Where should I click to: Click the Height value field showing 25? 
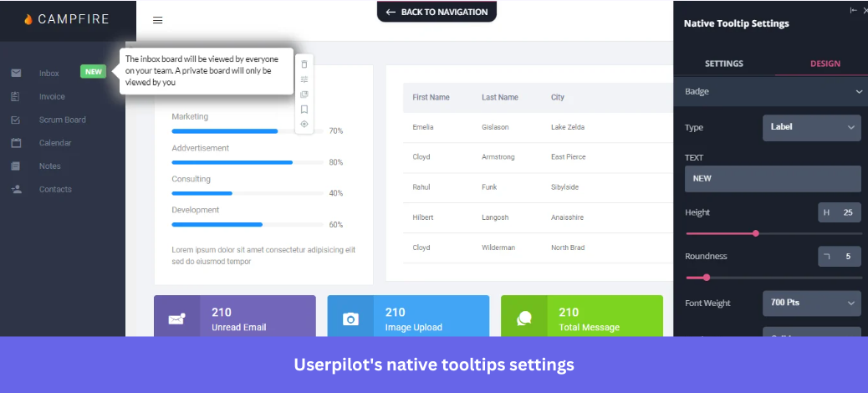pos(840,212)
